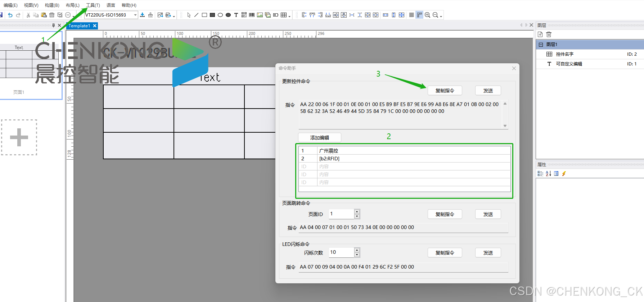Increase the 页面ID spinner value
644x302 pixels.
pos(357,212)
